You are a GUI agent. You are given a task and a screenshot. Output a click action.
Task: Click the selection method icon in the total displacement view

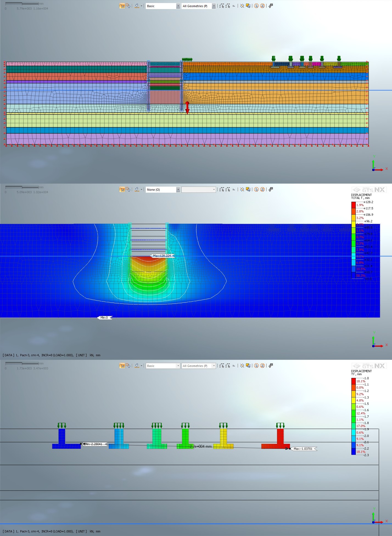coord(137,189)
